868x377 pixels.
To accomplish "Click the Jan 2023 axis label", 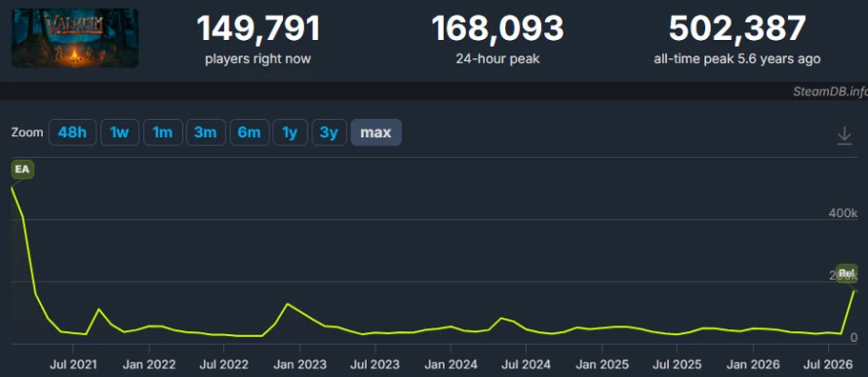I will [300, 365].
